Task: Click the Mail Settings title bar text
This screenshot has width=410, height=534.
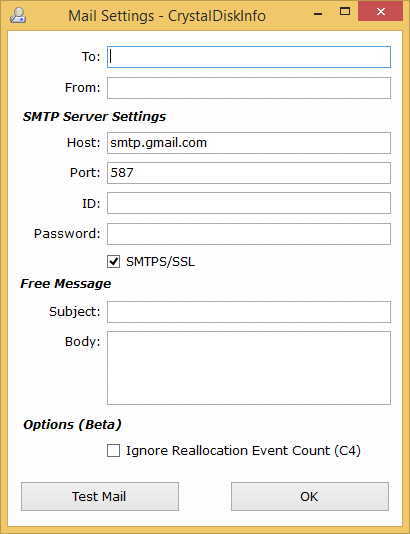Action: pyautogui.click(x=167, y=16)
